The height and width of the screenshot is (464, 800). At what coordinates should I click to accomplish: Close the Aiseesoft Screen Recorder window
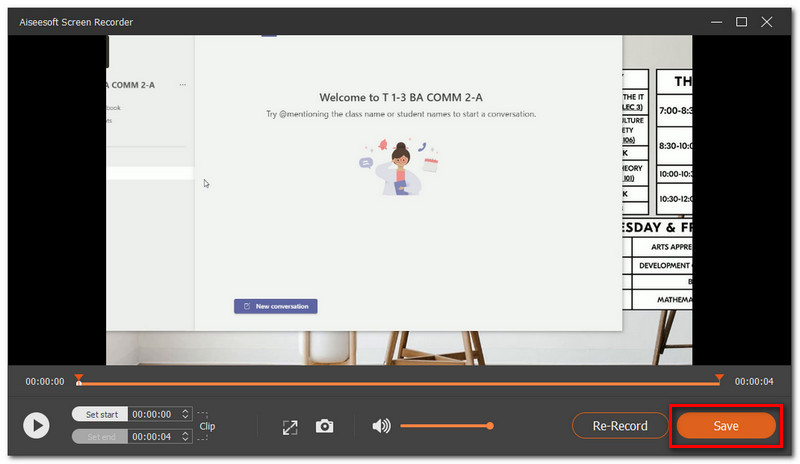767,22
